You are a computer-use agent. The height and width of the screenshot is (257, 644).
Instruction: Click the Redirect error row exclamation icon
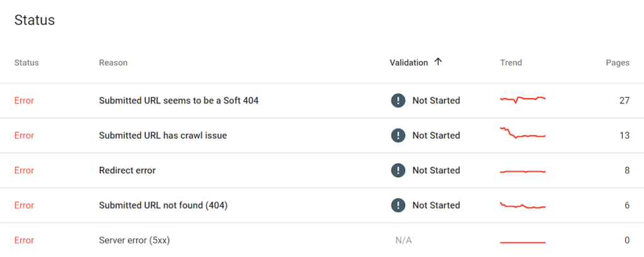tap(398, 170)
